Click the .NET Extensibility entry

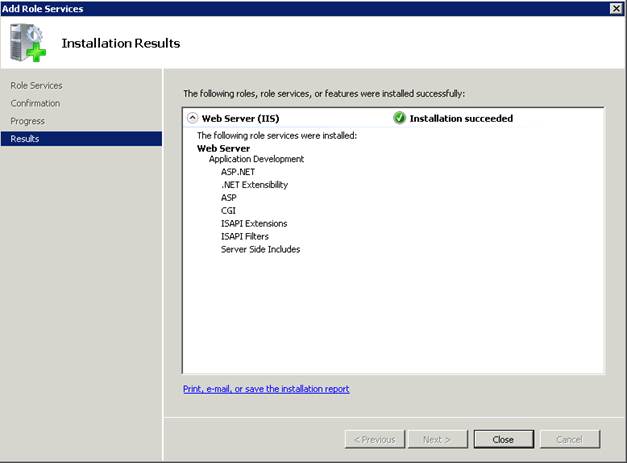coord(254,185)
